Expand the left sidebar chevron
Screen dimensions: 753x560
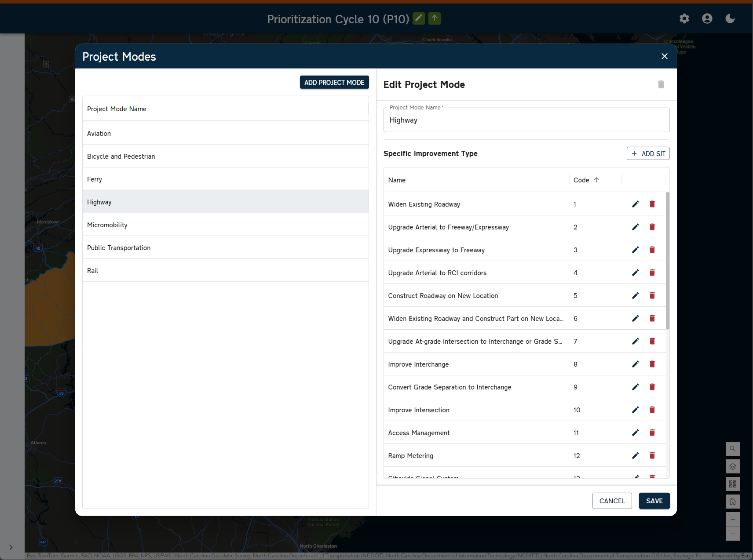11,548
